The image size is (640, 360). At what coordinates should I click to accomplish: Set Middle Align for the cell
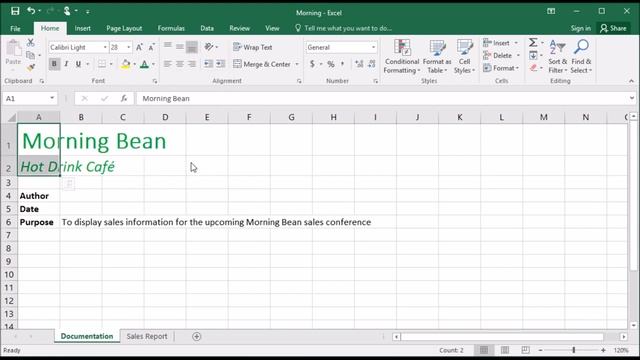pyautogui.click(x=180, y=46)
